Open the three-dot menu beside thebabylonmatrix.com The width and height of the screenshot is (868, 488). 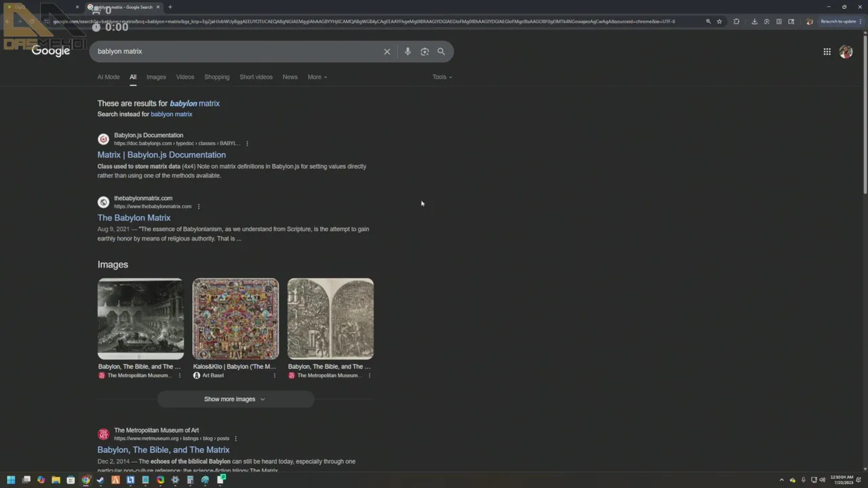point(199,207)
